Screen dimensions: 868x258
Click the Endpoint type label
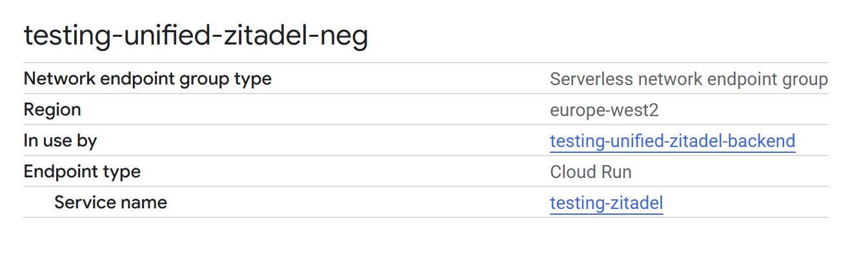[x=82, y=172]
